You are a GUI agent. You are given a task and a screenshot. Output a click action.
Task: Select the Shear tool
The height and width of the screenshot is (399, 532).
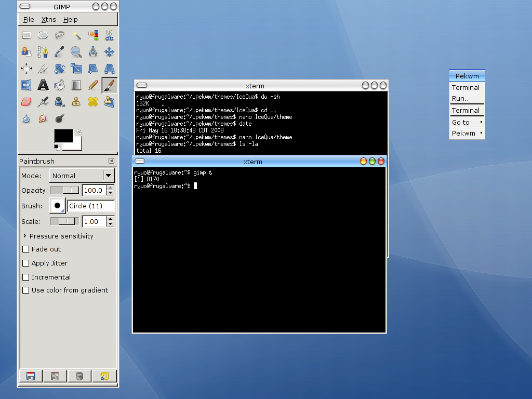click(x=93, y=68)
